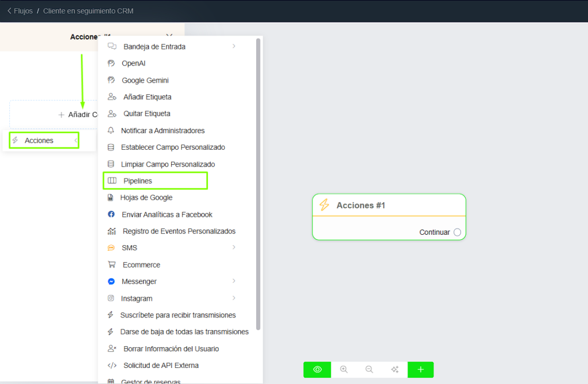Expand the Instagram submenu
This screenshot has width=588, height=384.
tap(234, 298)
